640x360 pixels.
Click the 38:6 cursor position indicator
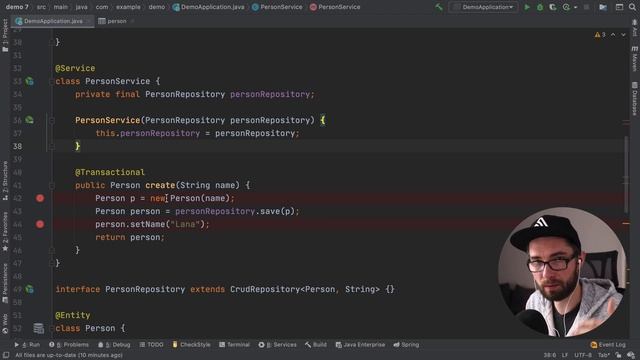click(549, 356)
